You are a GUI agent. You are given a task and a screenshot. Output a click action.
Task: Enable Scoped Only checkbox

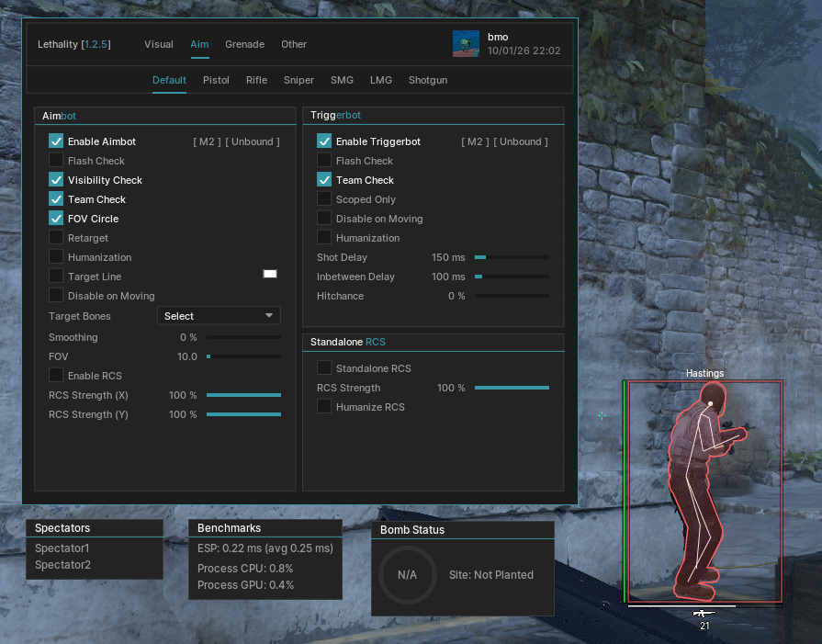coord(324,199)
